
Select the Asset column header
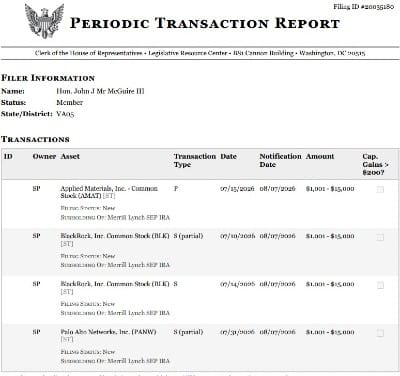click(70, 156)
